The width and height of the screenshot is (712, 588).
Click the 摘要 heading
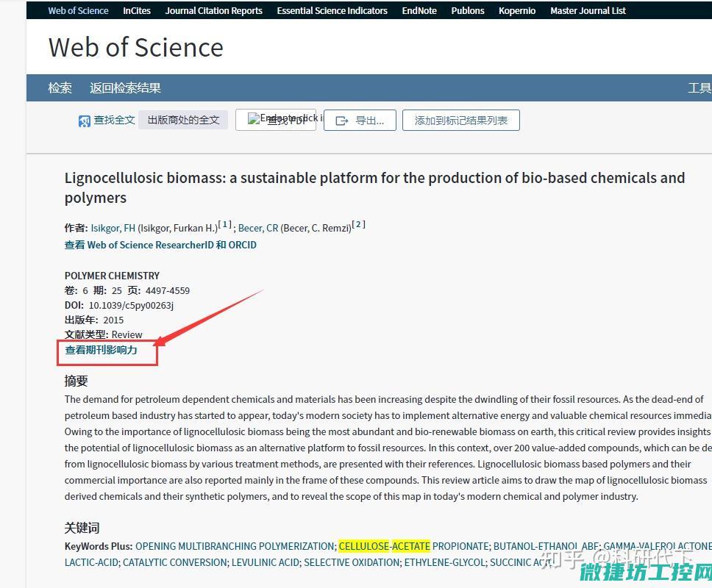pos(76,381)
